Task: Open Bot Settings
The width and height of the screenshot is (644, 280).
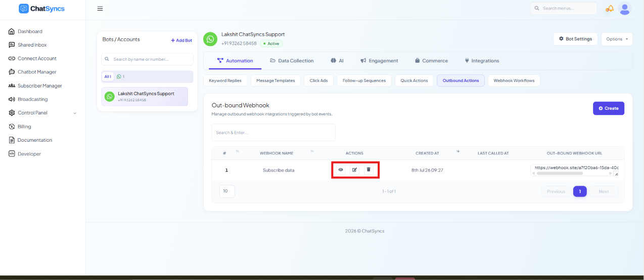Action: tap(576, 39)
